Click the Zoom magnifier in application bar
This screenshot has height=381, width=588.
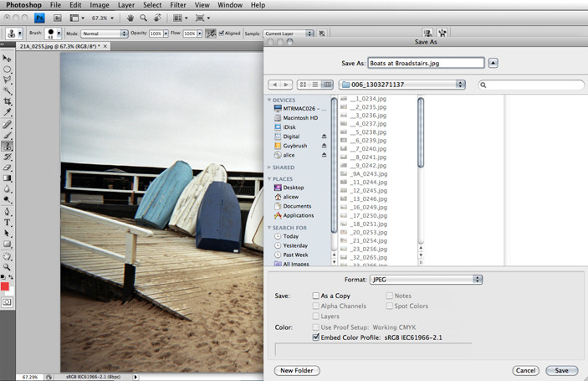(145, 17)
